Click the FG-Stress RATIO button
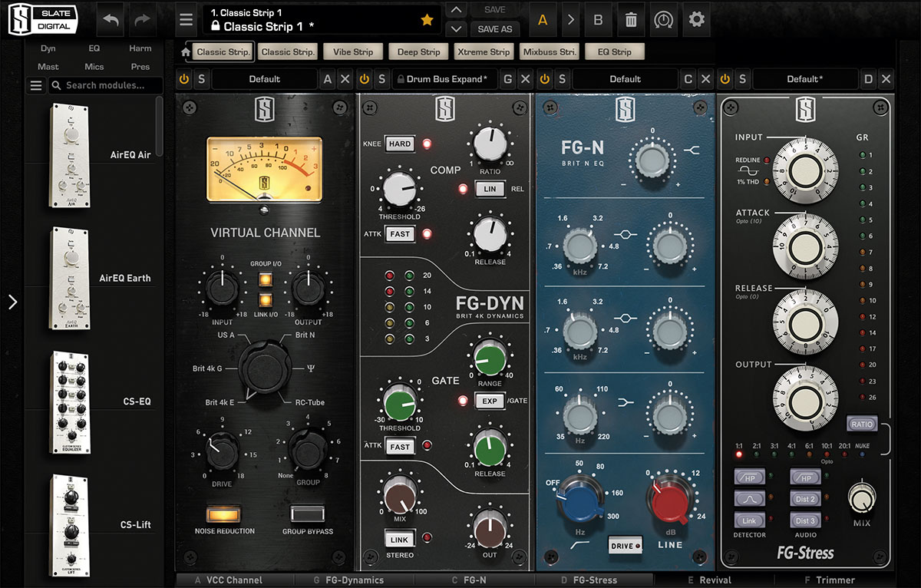The image size is (921, 588). [862, 424]
